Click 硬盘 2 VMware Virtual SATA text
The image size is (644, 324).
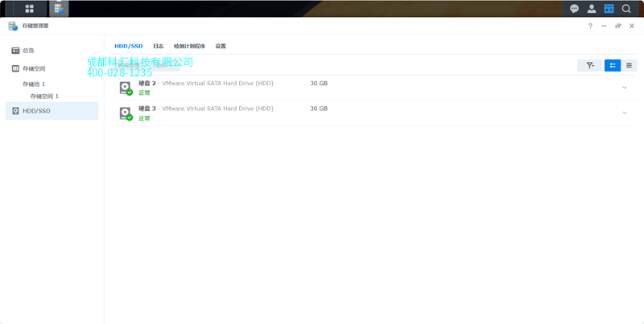[206, 84]
